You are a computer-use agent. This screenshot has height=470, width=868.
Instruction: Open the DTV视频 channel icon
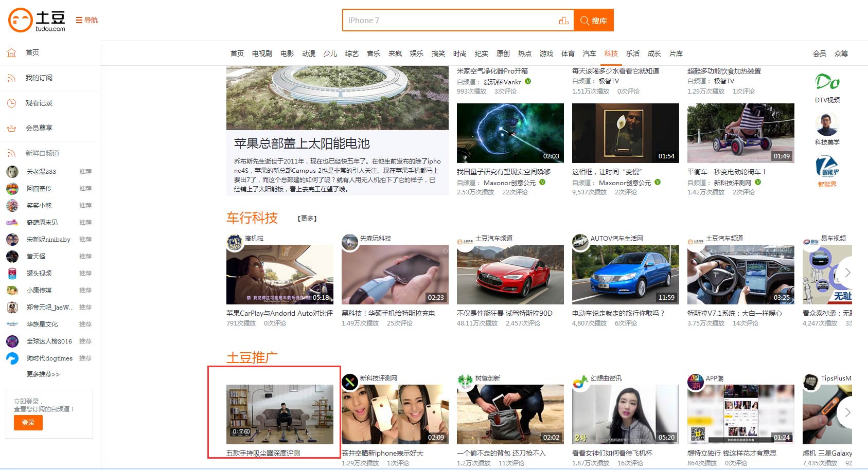point(827,82)
